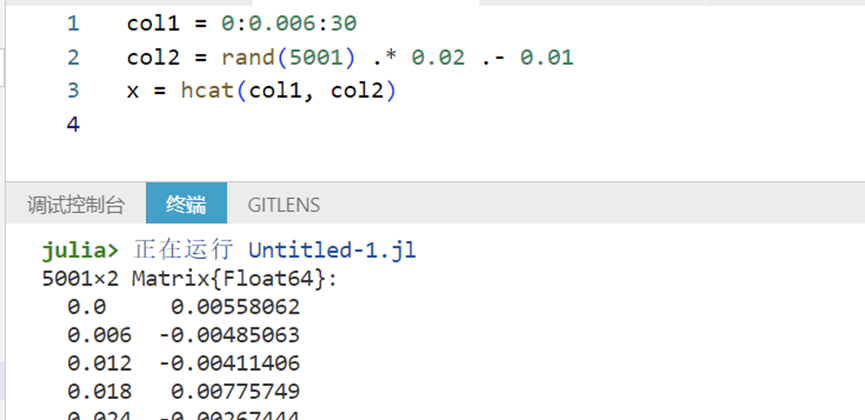Image resolution: width=865 pixels, height=420 pixels.
Task: Click the 5001×2 Matrix{Float64}: output header
Action: pyautogui.click(x=189, y=279)
